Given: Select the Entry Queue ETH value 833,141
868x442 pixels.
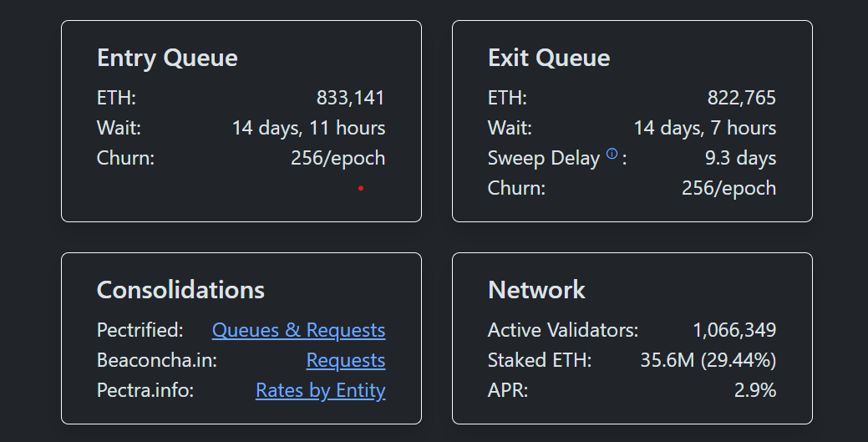Looking at the screenshot, I should pos(350,98).
